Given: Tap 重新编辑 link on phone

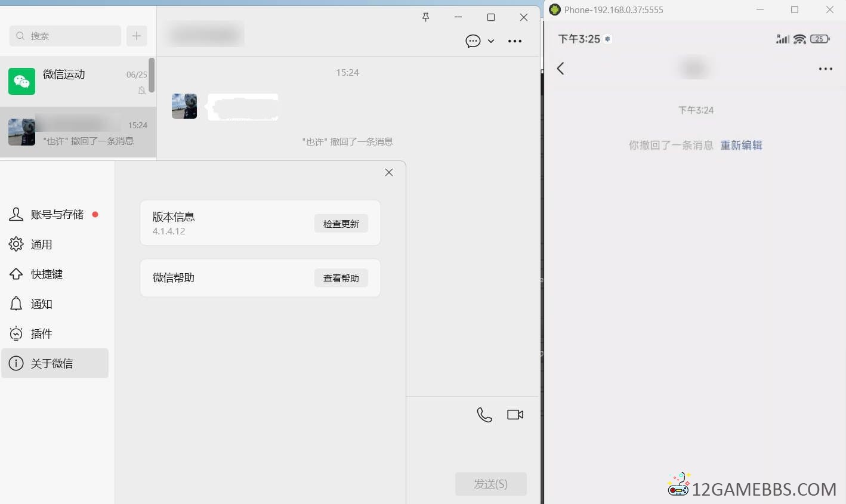Looking at the screenshot, I should (741, 146).
